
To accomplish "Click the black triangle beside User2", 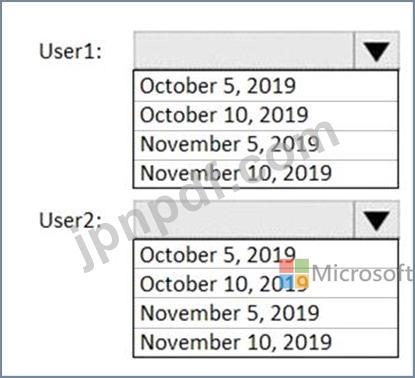I will click(x=377, y=221).
